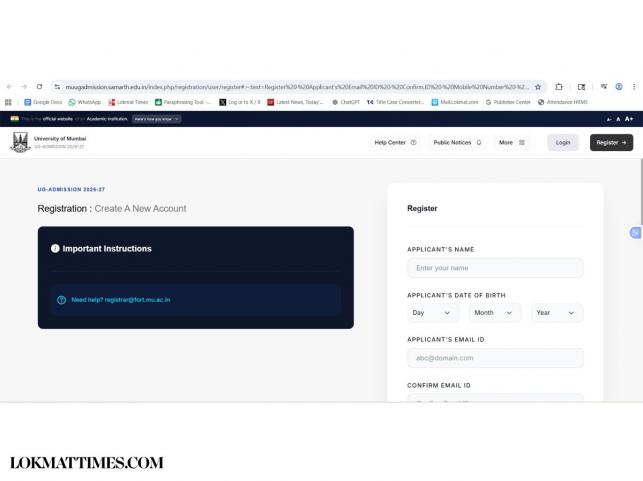643x481 pixels.
Task: Click the University of Mumbai logo
Action: pos(20,142)
